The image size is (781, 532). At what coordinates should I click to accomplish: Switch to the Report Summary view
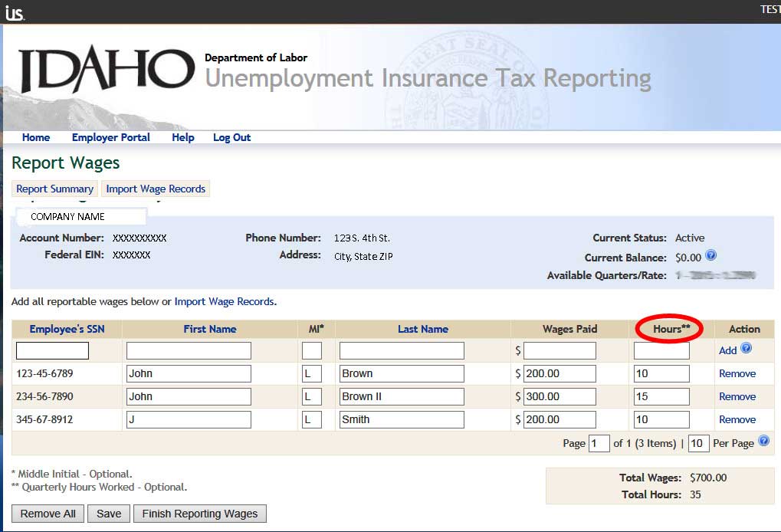tap(54, 189)
